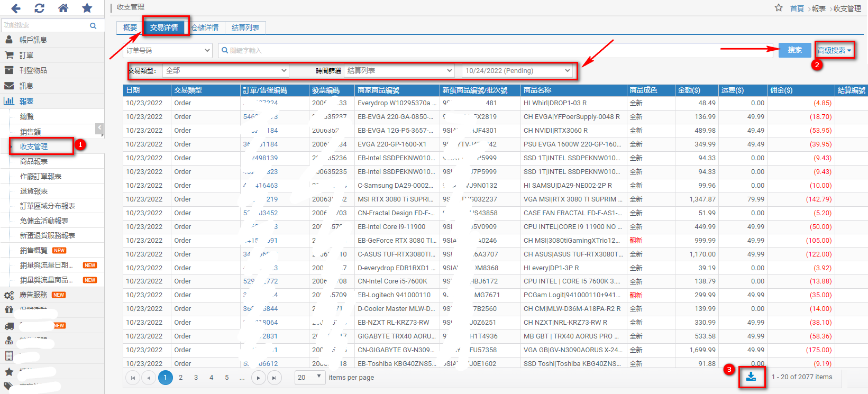The height and width of the screenshot is (394, 868).
Task: Click the doctor-like person icon in the sidebar
Action: click(9, 341)
